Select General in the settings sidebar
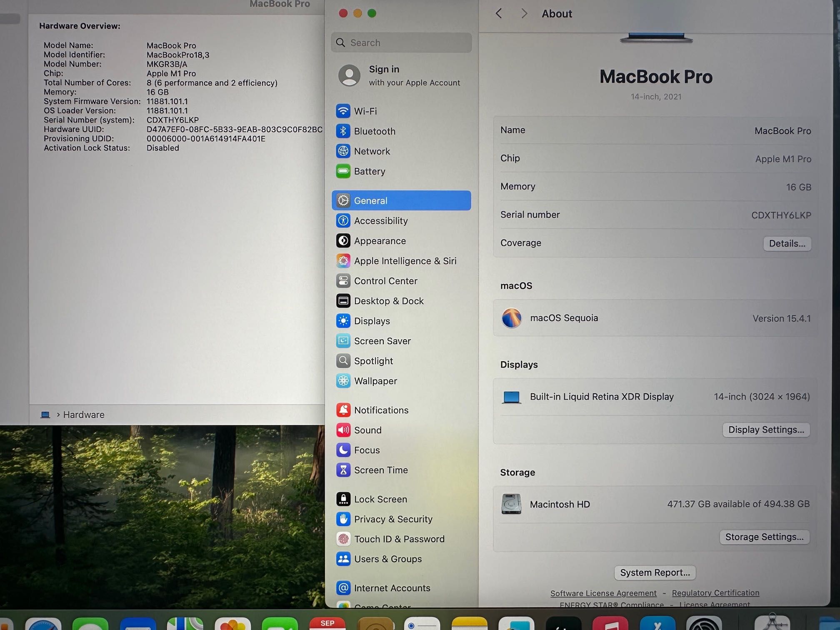The height and width of the screenshot is (630, 840). coord(401,200)
